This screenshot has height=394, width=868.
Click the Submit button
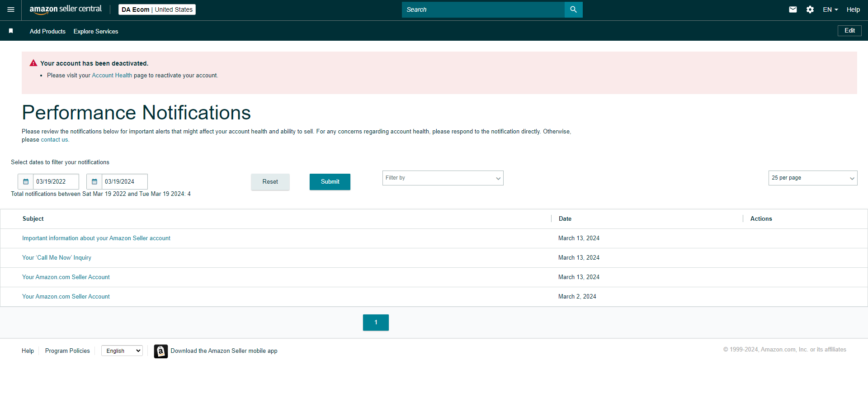[x=330, y=182]
